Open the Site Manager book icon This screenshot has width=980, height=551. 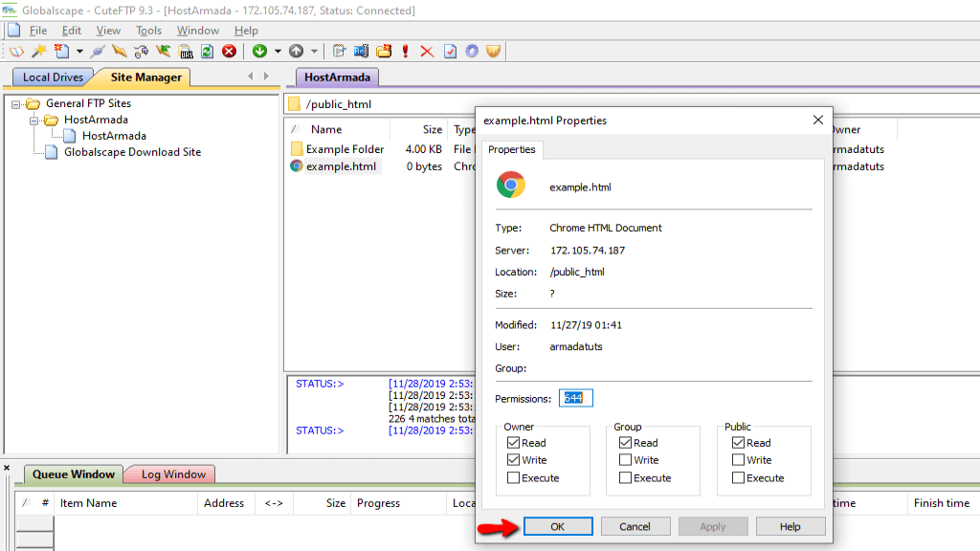(x=16, y=52)
